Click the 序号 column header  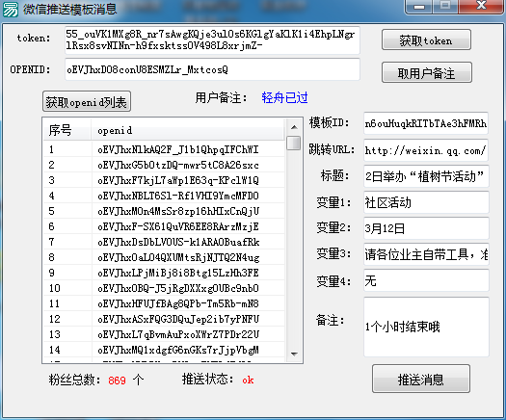(67, 130)
